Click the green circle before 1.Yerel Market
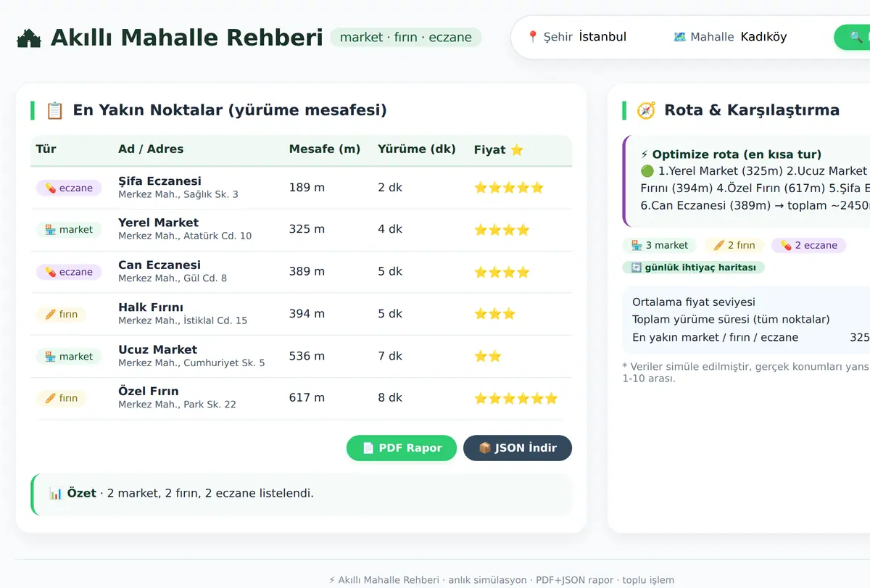The width and height of the screenshot is (870, 588). click(x=647, y=172)
